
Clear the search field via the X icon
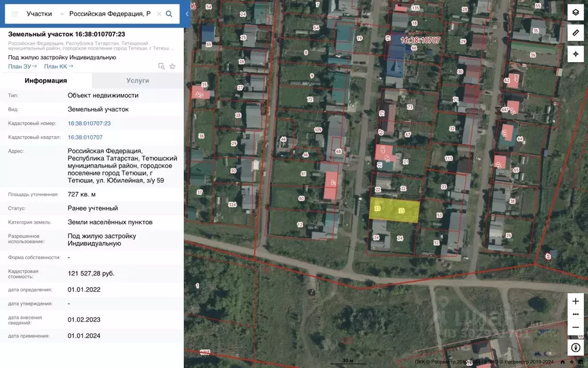[x=159, y=13]
